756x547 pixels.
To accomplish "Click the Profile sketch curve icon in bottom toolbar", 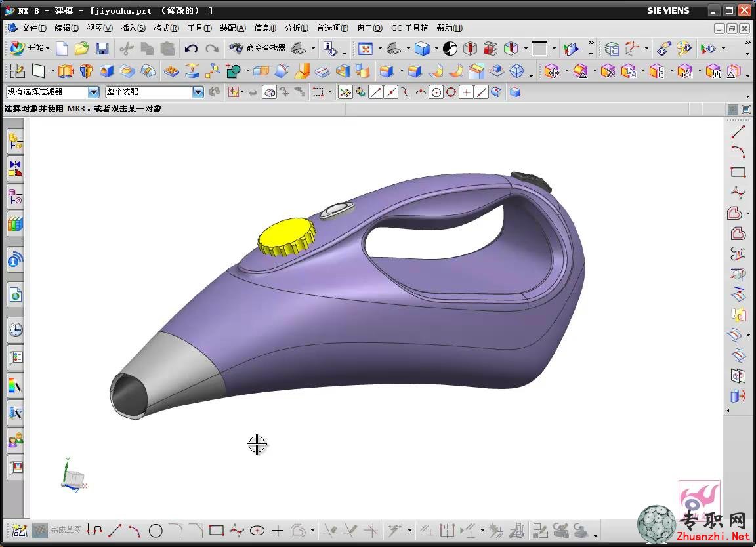I will [x=94, y=531].
